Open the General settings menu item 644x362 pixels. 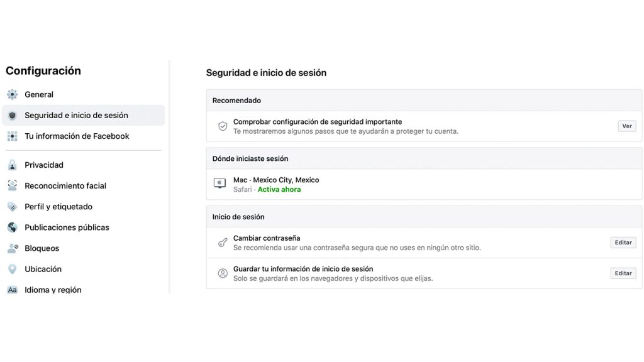coord(39,94)
